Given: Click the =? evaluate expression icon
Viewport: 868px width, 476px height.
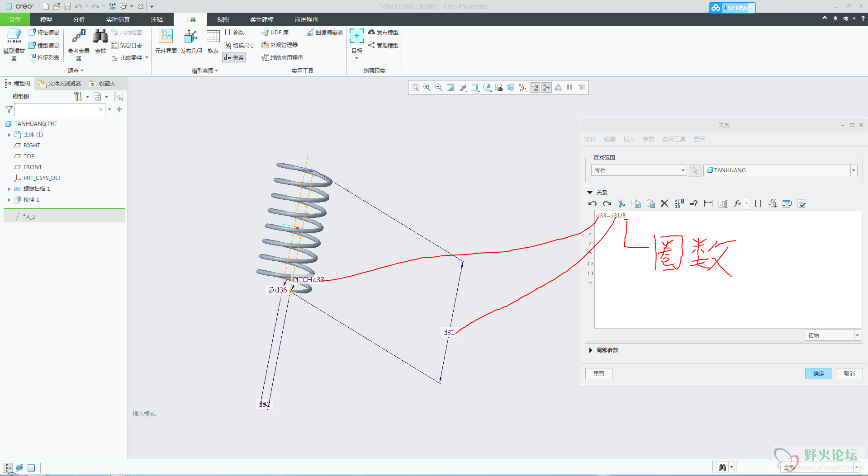Looking at the screenshot, I should pyautogui.click(x=694, y=203).
